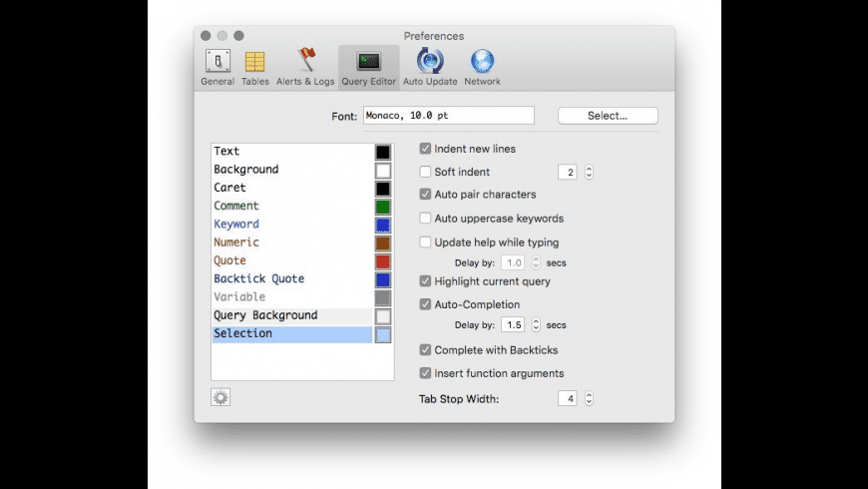The height and width of the screenshot is (489, 868).
Task: Select the Text row in color list
Action: tap(292, 151)
